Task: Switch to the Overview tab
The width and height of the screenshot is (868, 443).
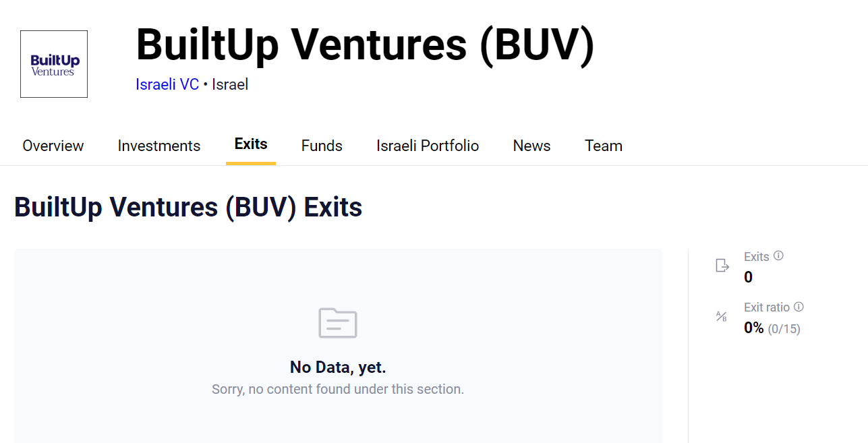Action: 53,146
